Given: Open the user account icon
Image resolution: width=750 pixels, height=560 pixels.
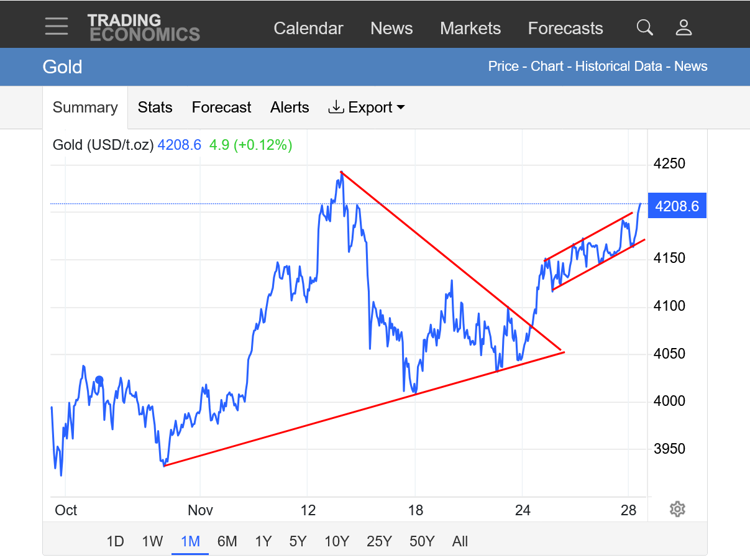Looking at the screenshot, I should tap(684, 28).
